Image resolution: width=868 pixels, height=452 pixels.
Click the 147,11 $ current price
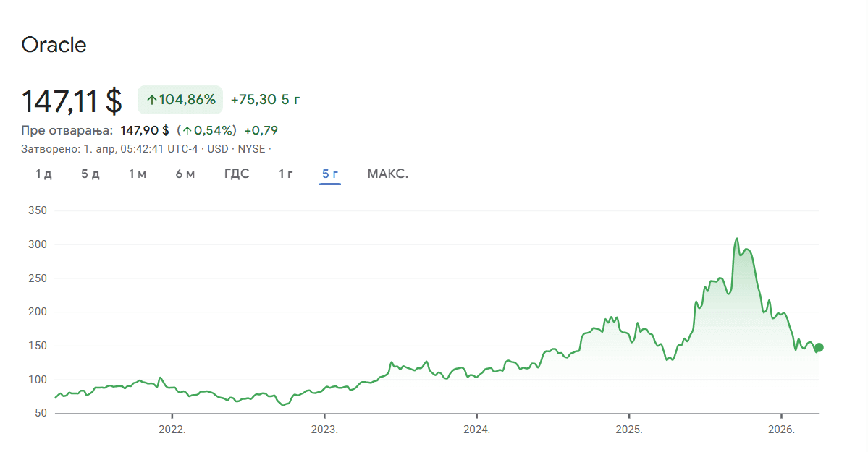pos(72,101)
